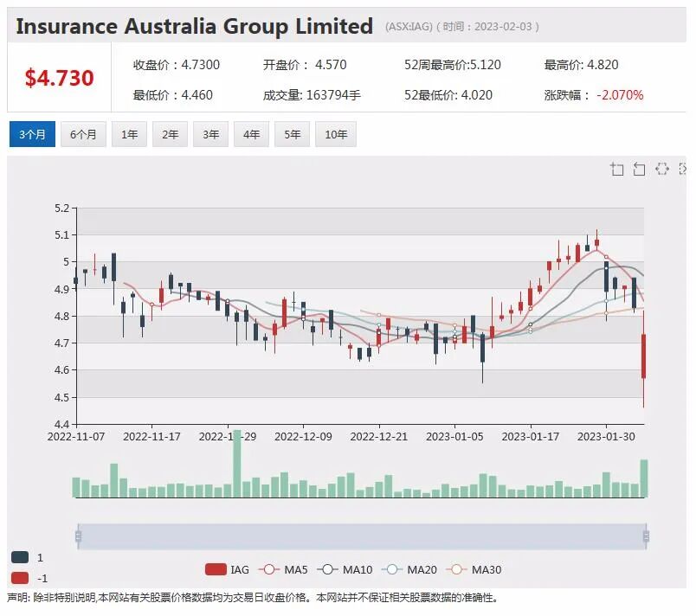The height and width of the screenshot is (616, 696).
Task: Click the 2023-01-17 x-axis date label
Action: [x=531, y=436]
